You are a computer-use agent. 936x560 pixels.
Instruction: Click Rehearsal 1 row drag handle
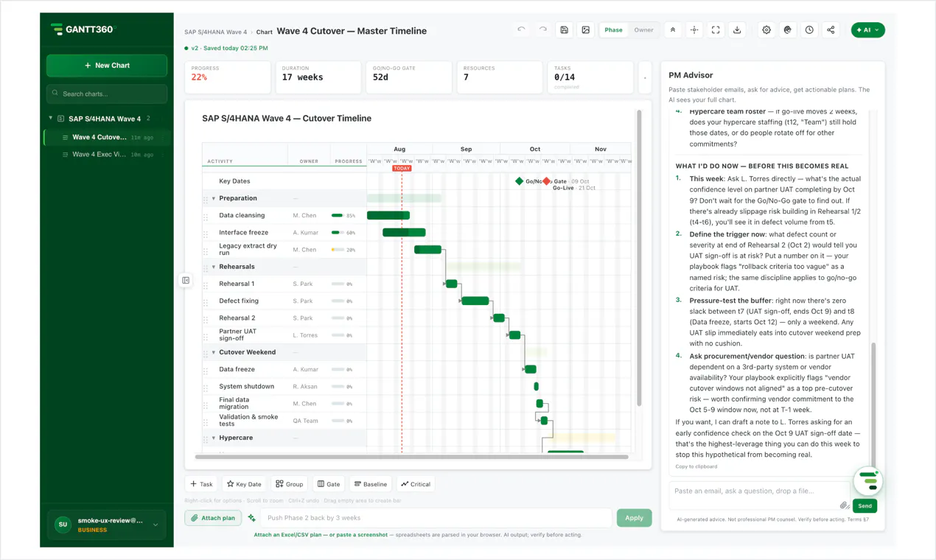click(x=206, y=285)
